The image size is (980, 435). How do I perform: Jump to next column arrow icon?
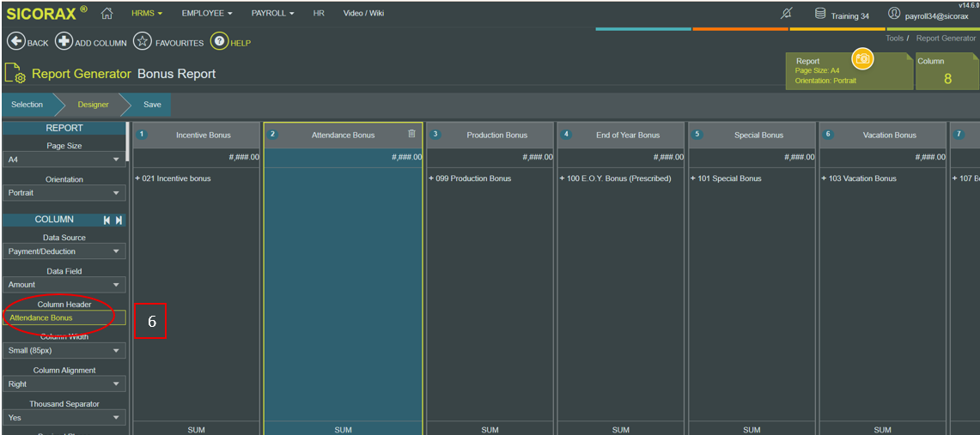pos(119,221)
